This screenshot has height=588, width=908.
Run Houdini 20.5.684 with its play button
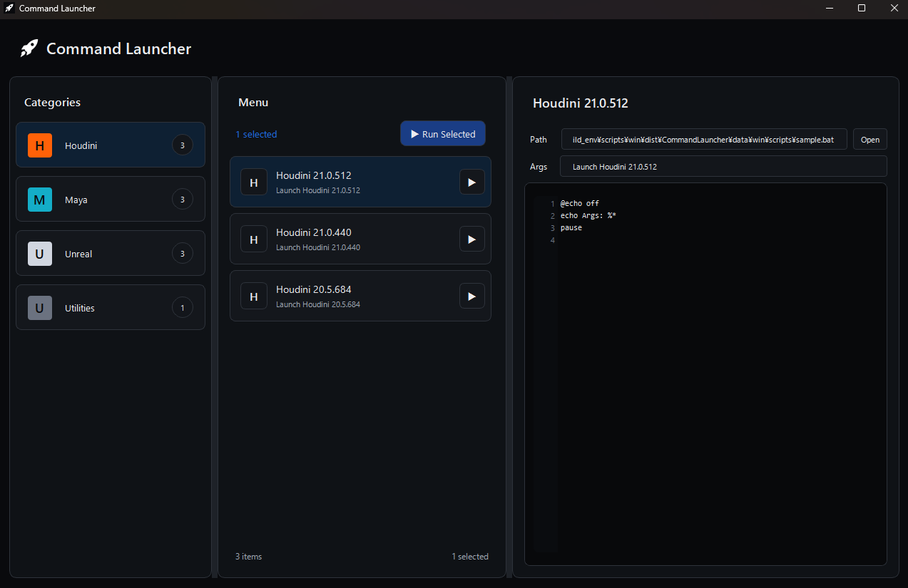tap(471, 296)
